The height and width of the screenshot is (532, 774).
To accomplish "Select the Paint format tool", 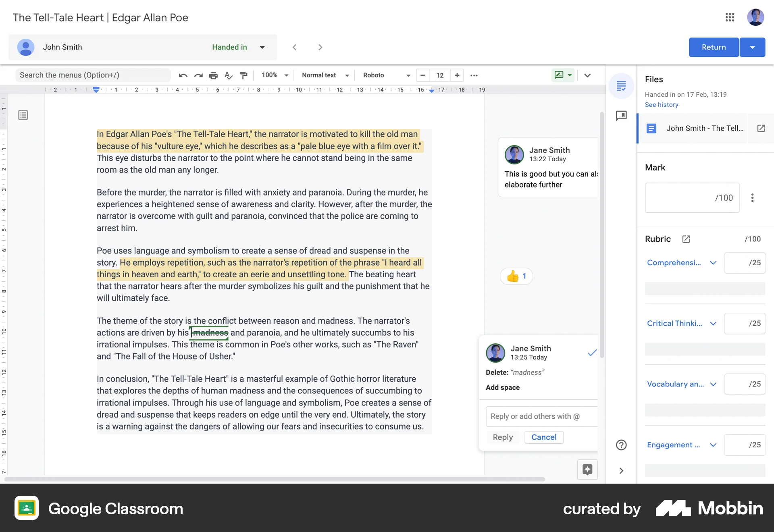I will [243, 75].
